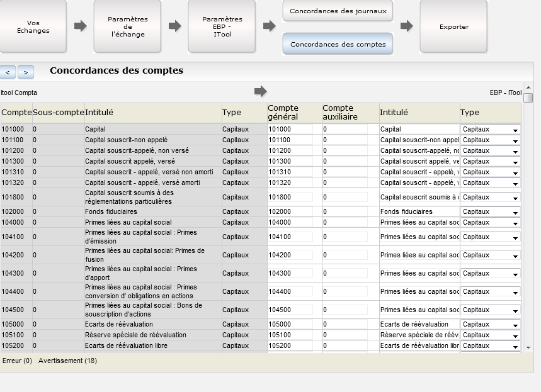Click the Vos Echanges button
Image resolution: width=541 pixels, height=392 pixels.
coord(33,27)
